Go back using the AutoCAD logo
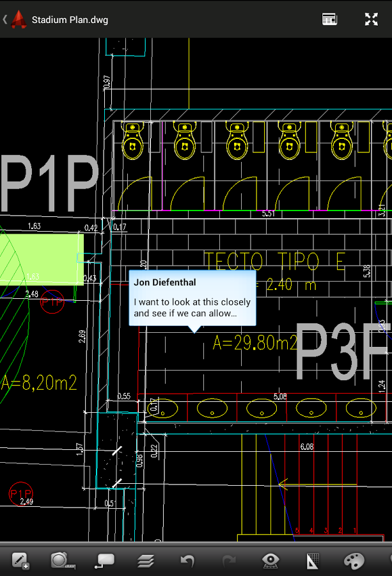 (20, 19)
